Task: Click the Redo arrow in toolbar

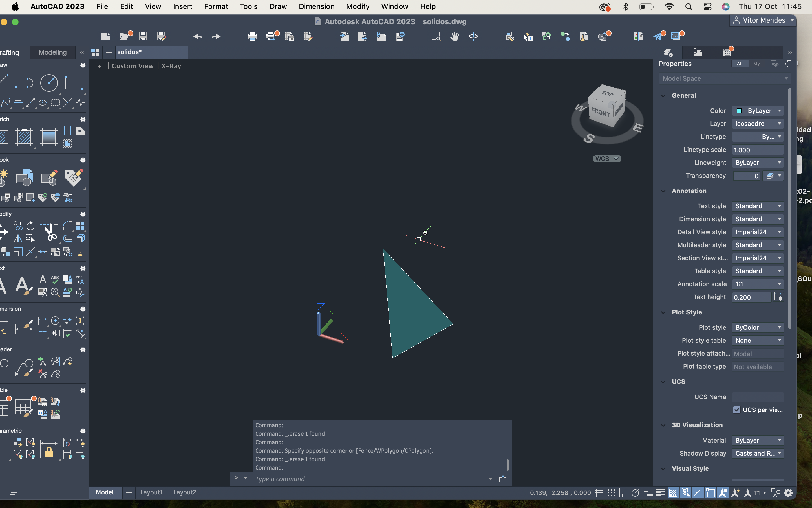Action: [216, 36]
